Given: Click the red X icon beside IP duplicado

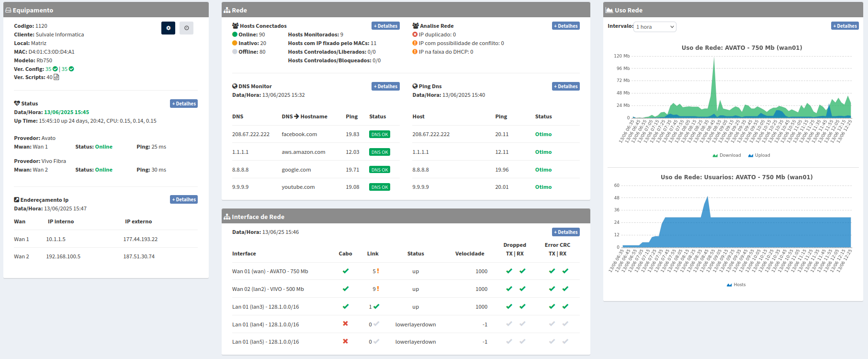Looking at the screenshot, I should [x=415, y=35].
